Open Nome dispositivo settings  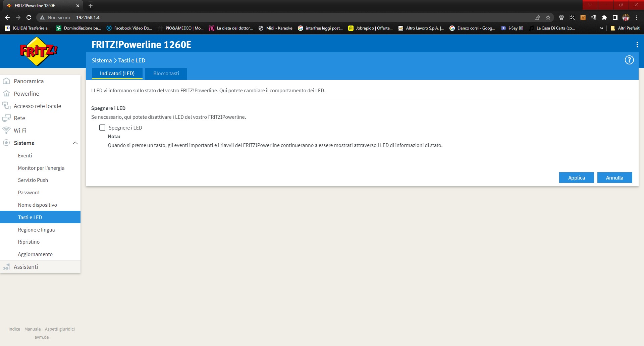[x=38, y=205]
